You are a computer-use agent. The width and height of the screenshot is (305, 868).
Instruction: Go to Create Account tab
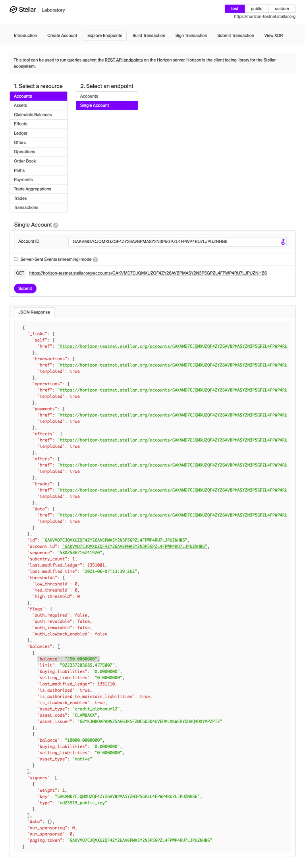[62, 35]
